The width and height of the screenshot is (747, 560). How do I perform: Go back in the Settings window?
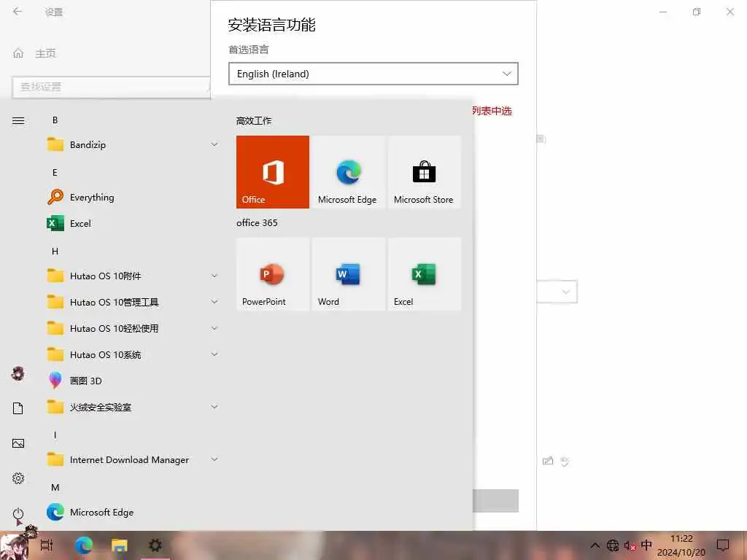[18, 12]
